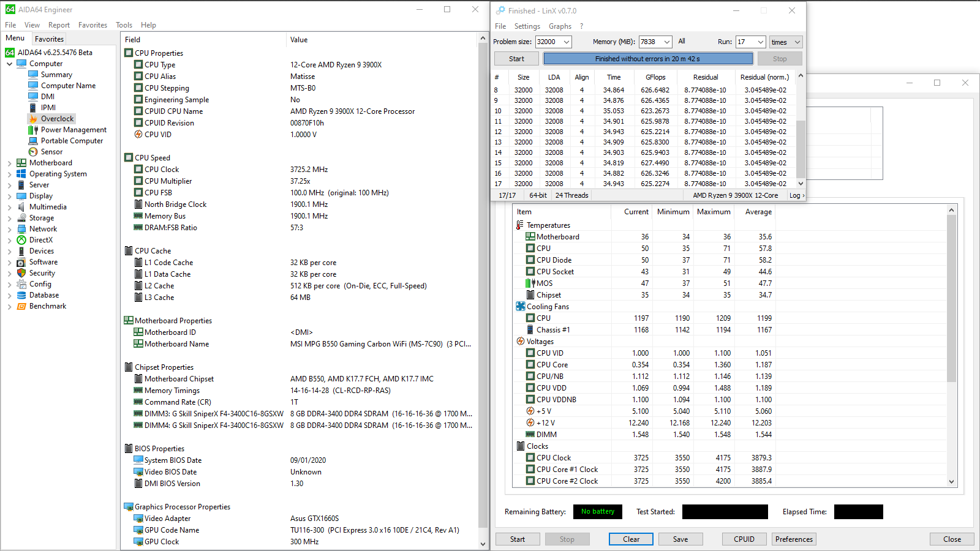Click the Log toggle in LinX status bar
This screenshot has width=980, height=551.
tap(796, 195)
